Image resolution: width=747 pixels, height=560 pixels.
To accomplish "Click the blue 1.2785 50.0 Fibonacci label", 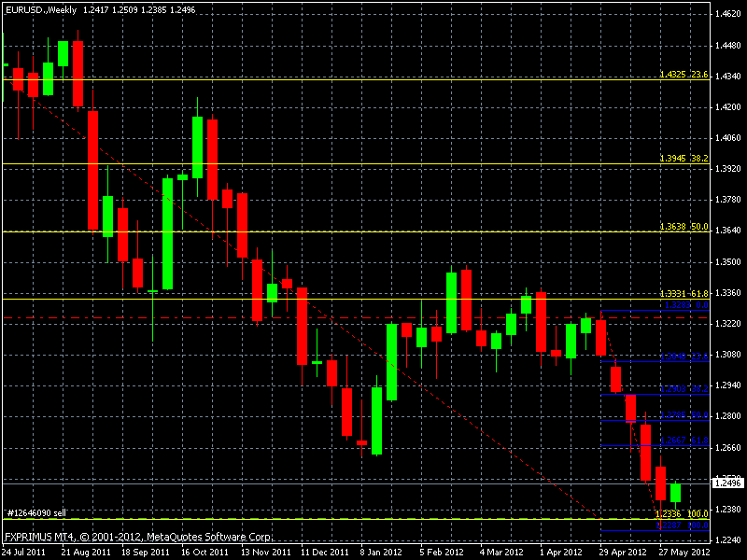I will (684, 414).
